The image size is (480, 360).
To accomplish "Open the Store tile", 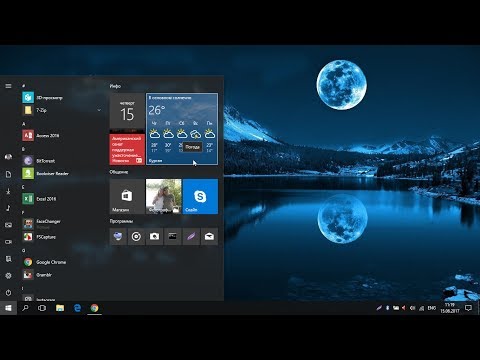I will coord(127,196).
